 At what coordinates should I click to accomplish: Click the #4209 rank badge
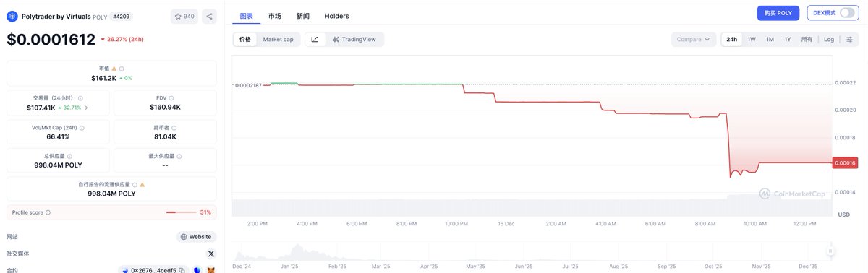coord(121,16)
